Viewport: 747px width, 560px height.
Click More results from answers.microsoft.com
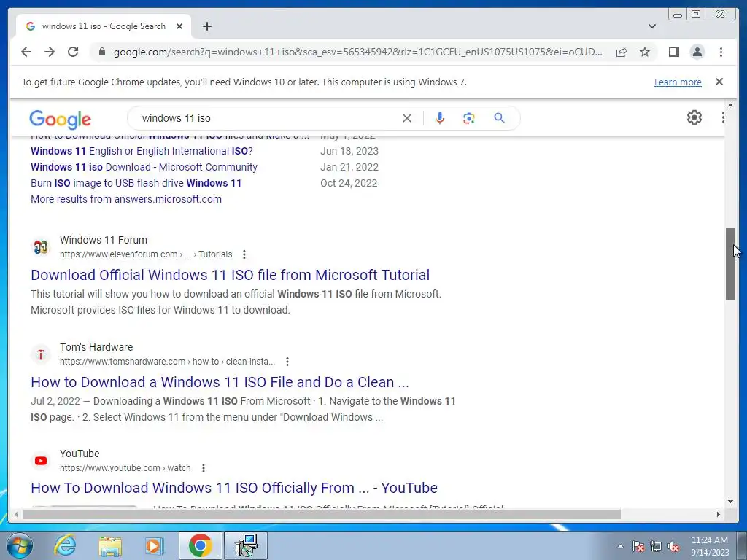pyautogui.click(x=125, y=199)
